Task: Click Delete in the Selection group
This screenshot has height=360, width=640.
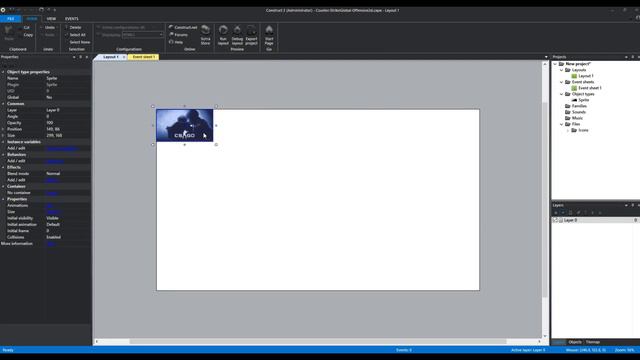Action: (x=73, y=27)
